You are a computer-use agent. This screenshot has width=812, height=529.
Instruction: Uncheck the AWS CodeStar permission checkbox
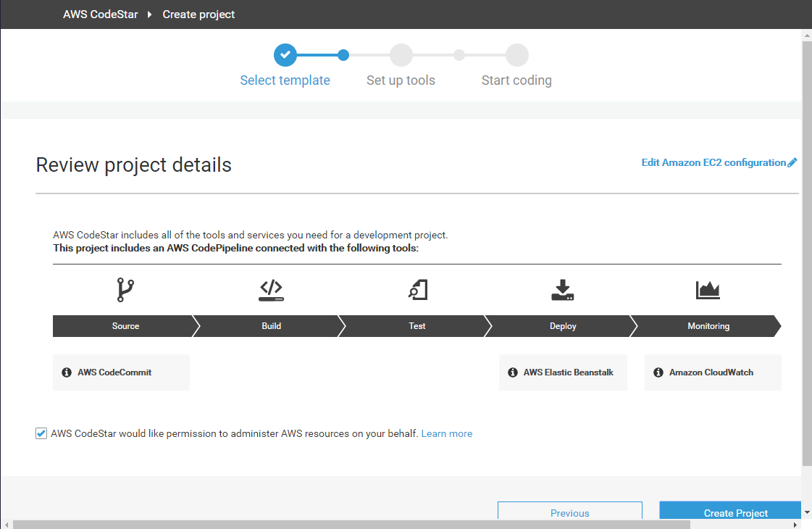click(x=41, y=433)
